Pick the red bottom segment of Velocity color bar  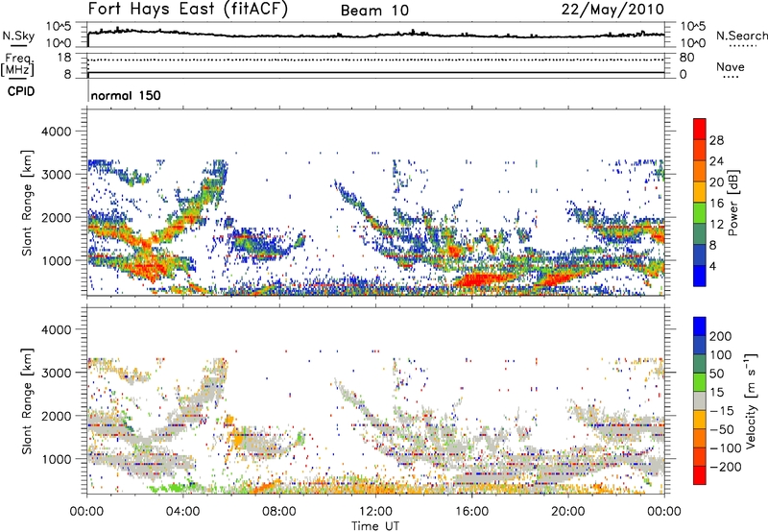(700, 475)
